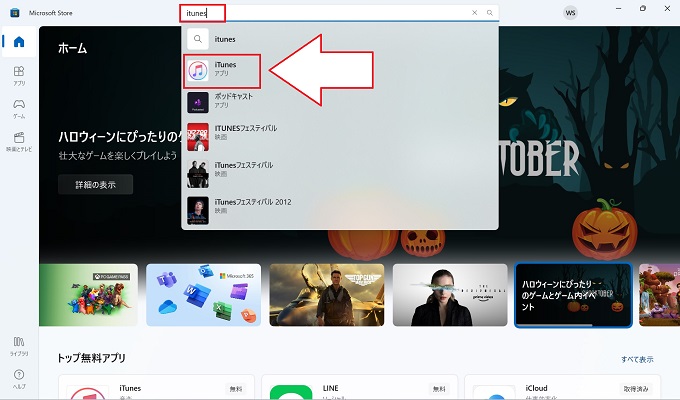Open the WS user account menu
The height and width of the screenshot is (400, 680).
tap(570, 13)
